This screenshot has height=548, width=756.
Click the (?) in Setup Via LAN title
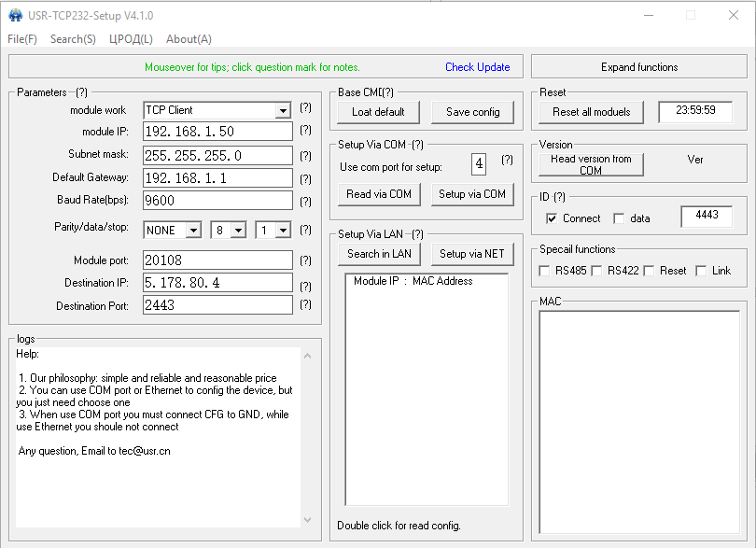[417, 234]
